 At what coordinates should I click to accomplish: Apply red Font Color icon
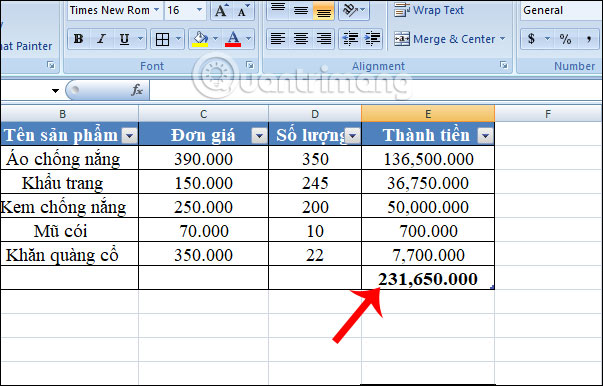click(233, 39)
